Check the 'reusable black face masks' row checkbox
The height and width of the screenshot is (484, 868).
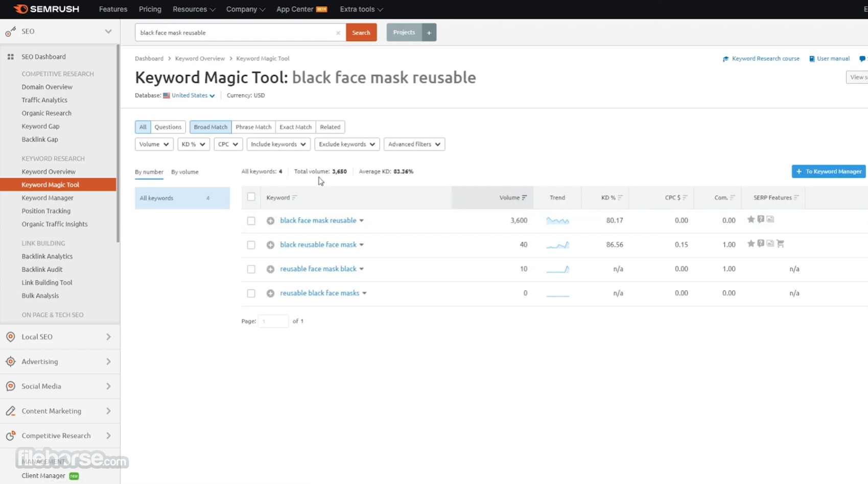(251, 293)
